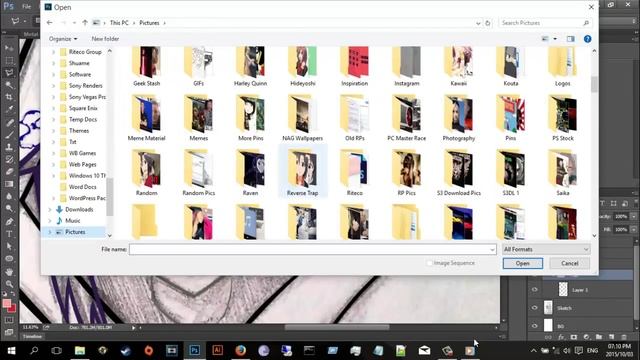Screen dimensions: 640x360
Task: Delete layer trash icon
Action: pos(624,337)
